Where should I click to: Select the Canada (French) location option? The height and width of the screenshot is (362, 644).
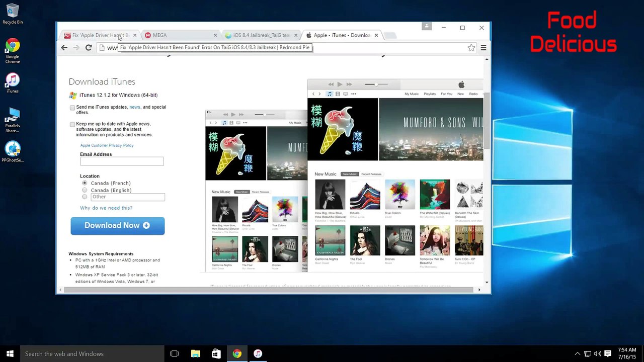point(85,183)
